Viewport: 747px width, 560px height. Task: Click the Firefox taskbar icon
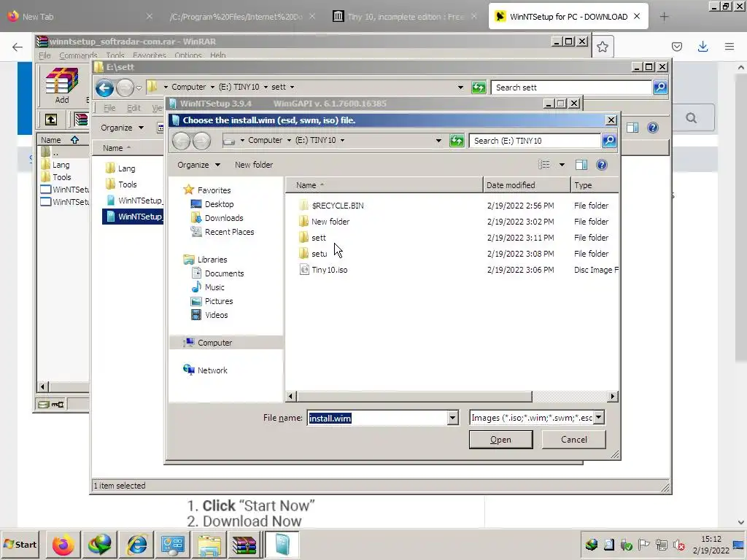click(63, 544)
